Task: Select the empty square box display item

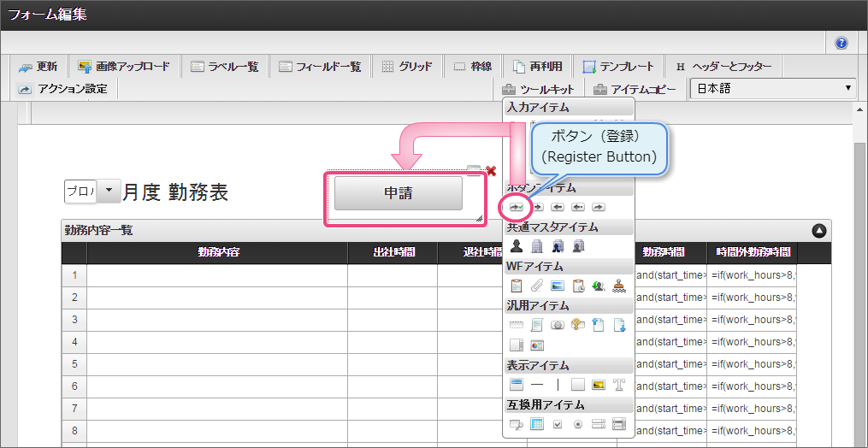Action: (578, 384)
